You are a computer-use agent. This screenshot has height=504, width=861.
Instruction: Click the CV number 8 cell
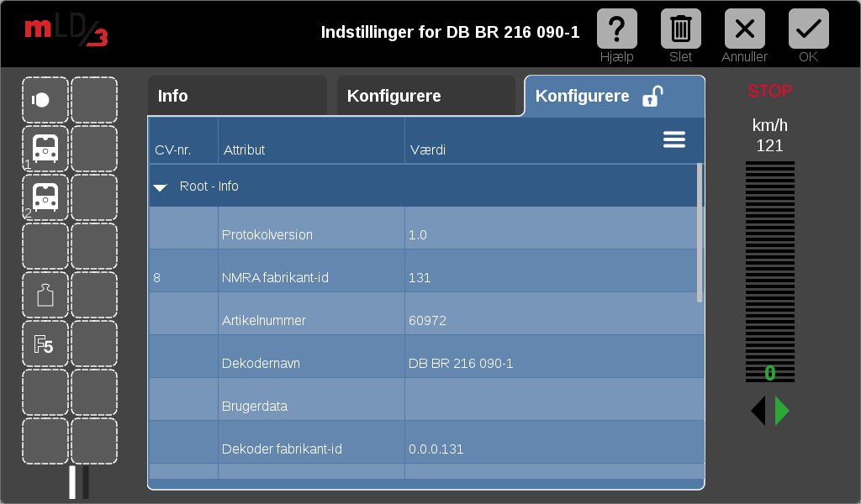183,271
